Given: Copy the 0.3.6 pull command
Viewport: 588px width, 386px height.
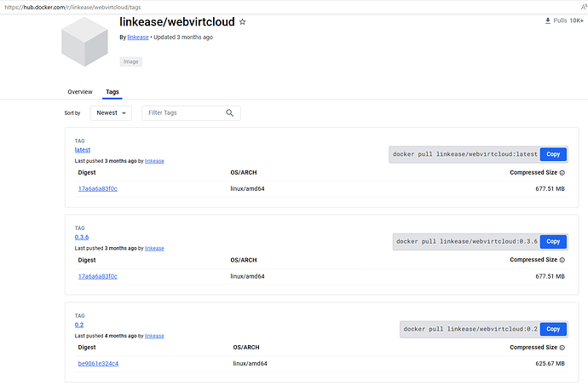Looking at the screenshot, I should pos(553,242).
